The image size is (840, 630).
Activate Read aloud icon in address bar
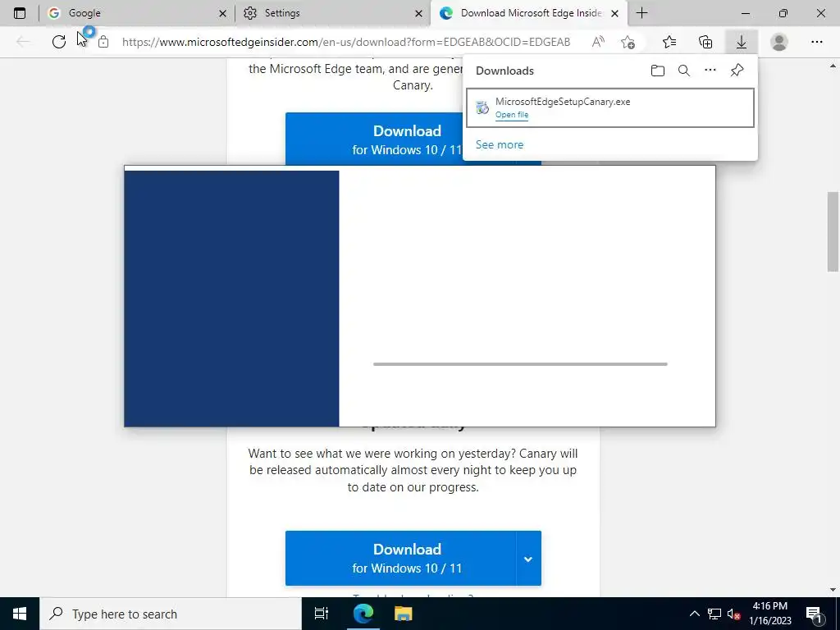[598, 42]
